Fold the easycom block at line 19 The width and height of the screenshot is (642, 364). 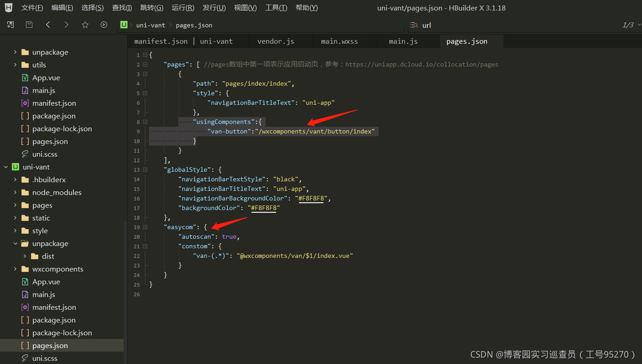point(145,227)
